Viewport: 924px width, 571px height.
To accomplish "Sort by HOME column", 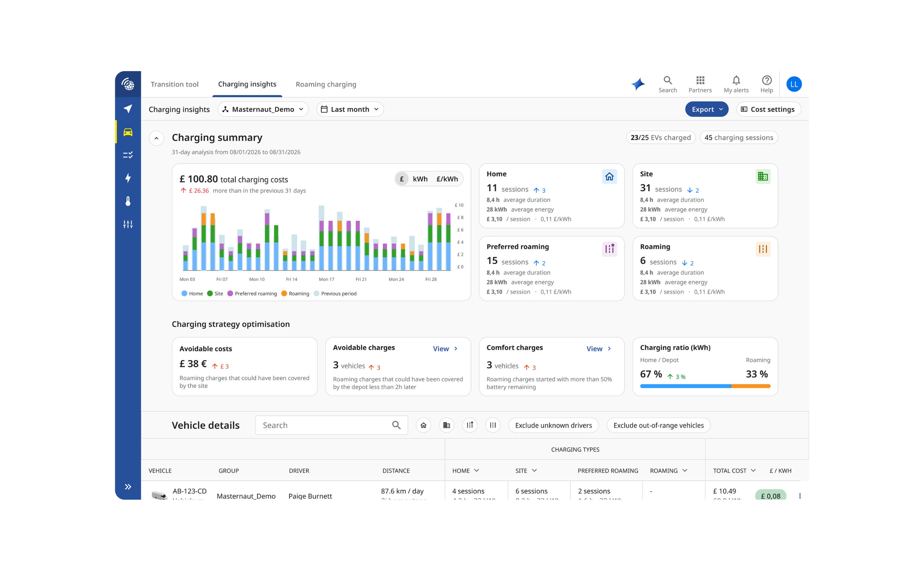I will point(466,471).
